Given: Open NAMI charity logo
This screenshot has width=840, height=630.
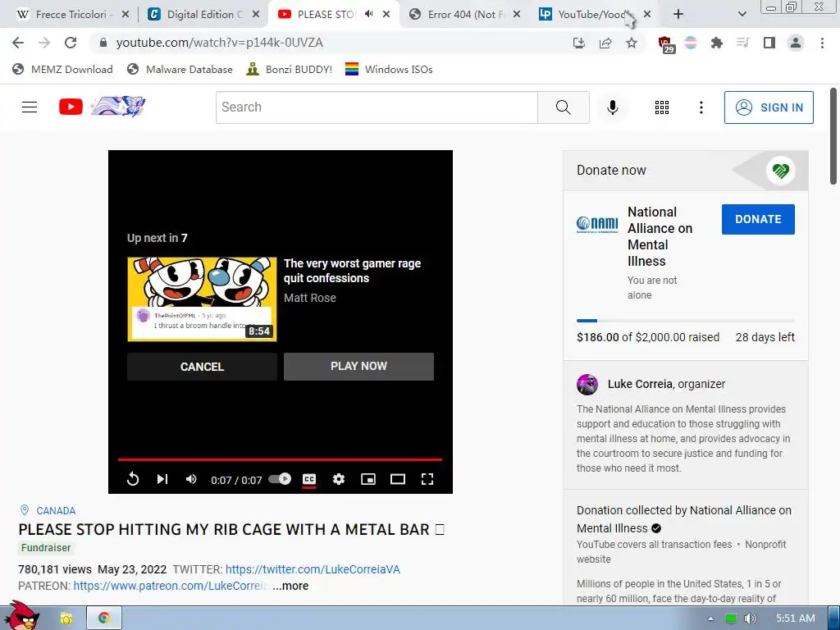Looking at the screenshot, I should (x=597, y=224).
